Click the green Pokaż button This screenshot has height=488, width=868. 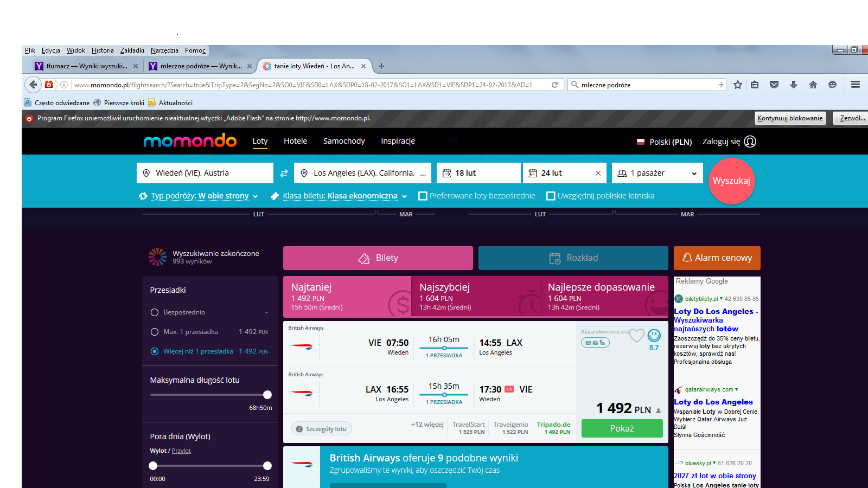click(622, 428)
